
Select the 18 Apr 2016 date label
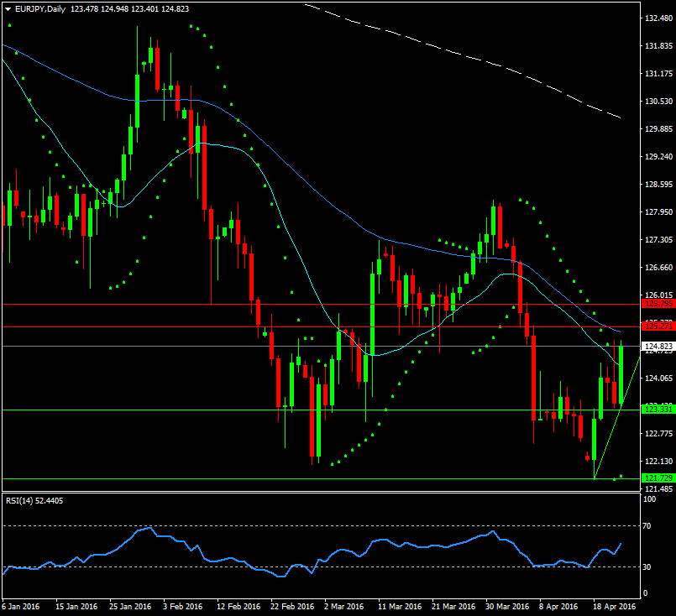pos(614,606)
